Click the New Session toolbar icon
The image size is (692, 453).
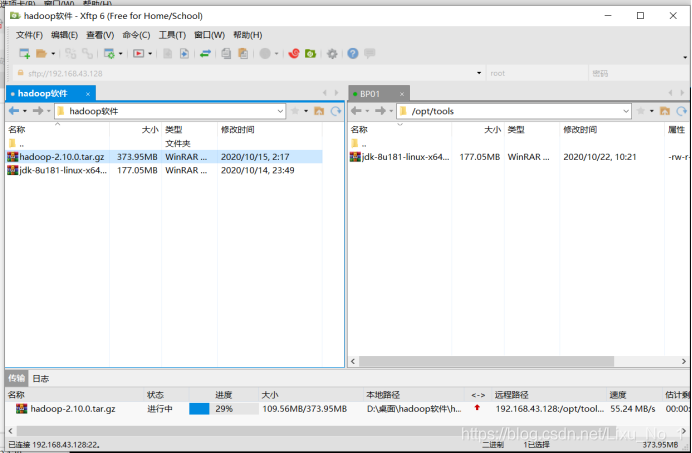[24, 53]
